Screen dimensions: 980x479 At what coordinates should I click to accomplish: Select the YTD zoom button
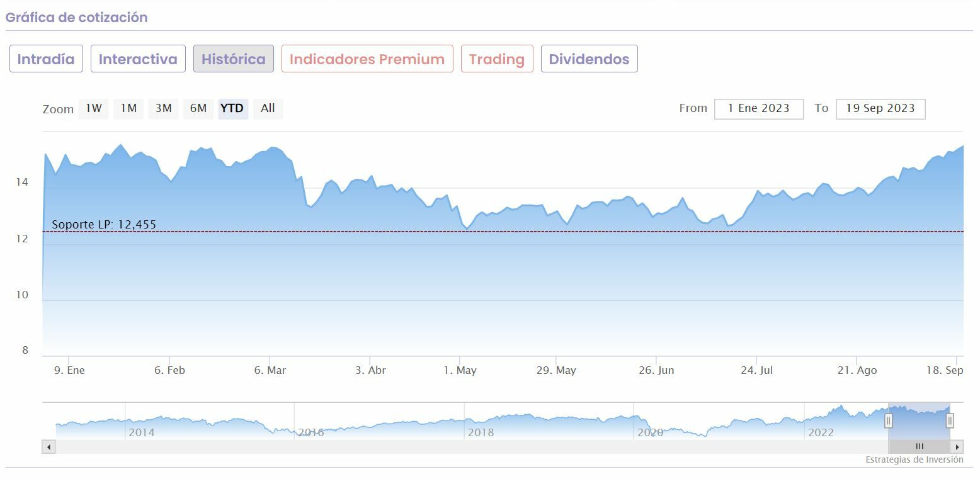click(x=232, y=108)
